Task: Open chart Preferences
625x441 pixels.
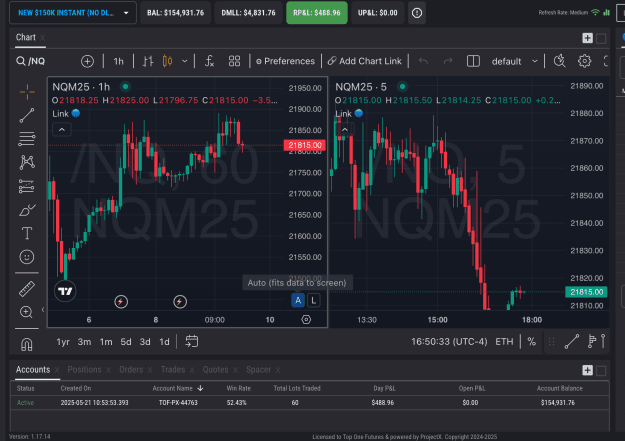Action: tap(285, 61)
